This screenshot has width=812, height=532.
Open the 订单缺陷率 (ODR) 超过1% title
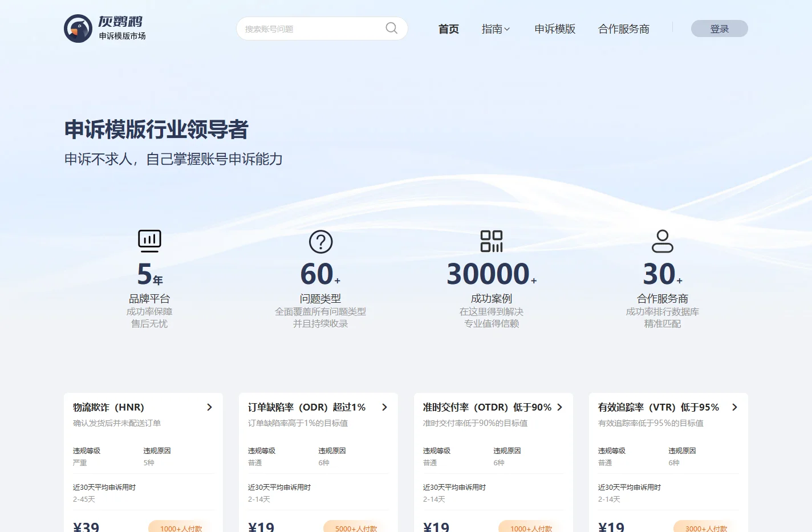click(x=307, y=407)
